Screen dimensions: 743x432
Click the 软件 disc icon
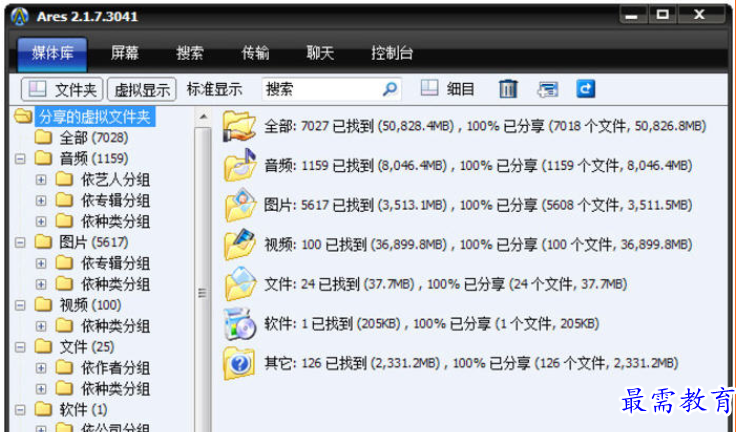240,324
